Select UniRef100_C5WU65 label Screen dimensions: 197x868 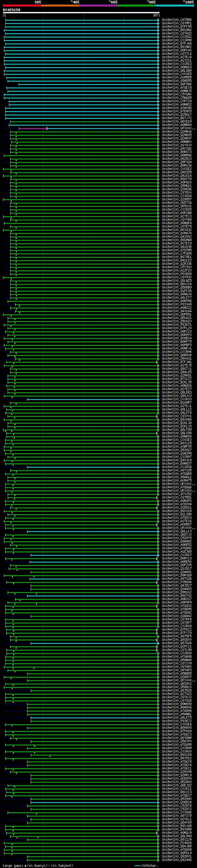tap(177, 98)
